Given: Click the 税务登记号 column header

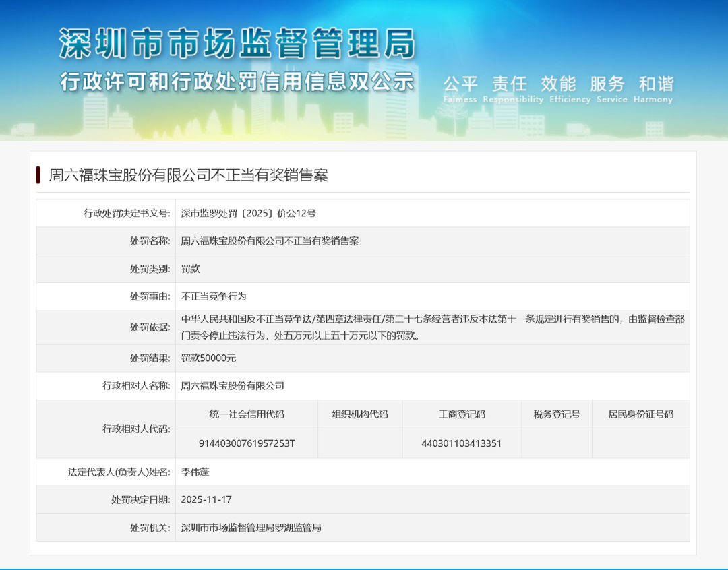Looking at the screenshot, I should (556, 414).
